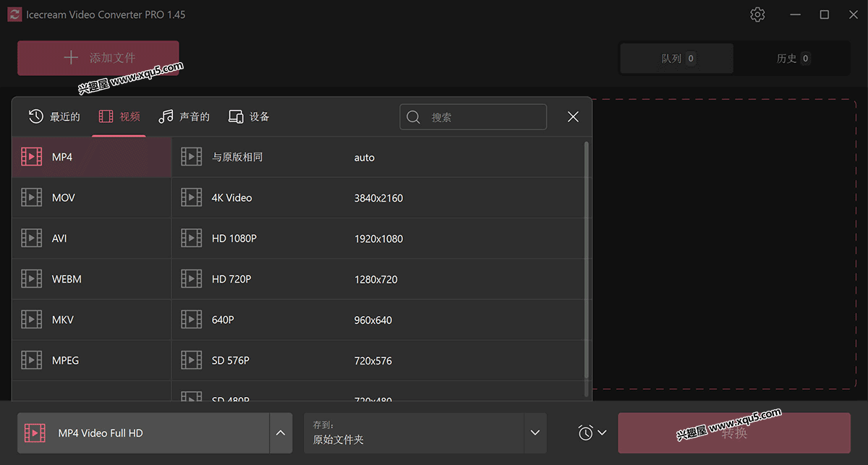Viewport: 868px width, 465px height.
Task: Open the 历史 (History) tab
Action: click(x=793, y=59)
